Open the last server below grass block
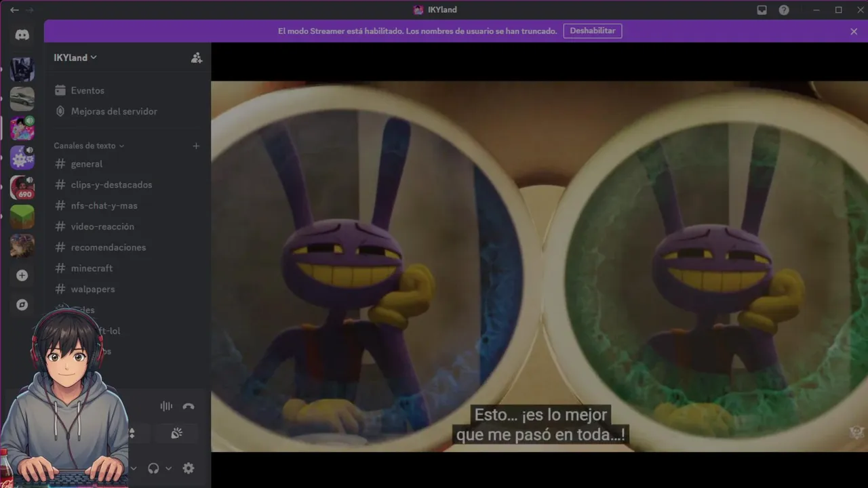 [x=22, y=245]
